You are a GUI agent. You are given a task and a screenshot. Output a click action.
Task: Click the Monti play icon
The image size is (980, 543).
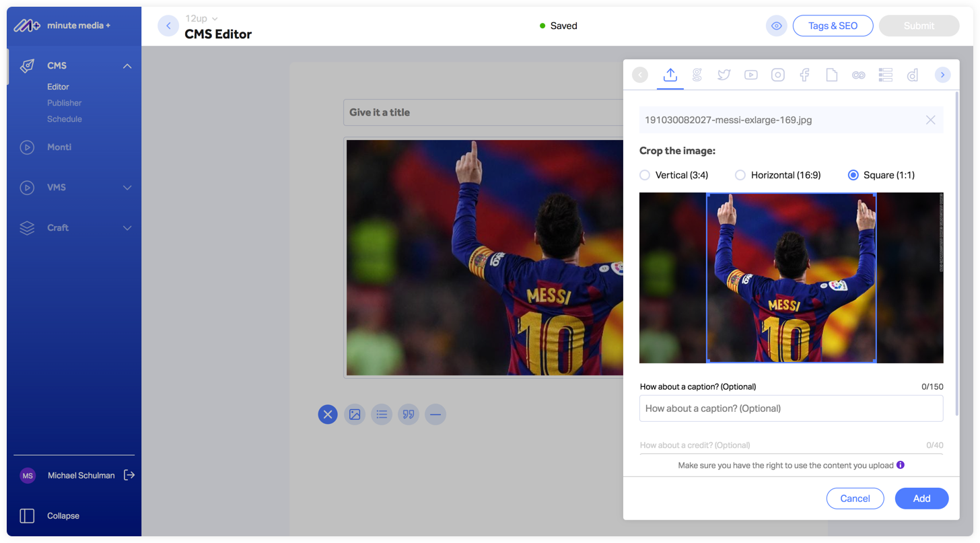click(27, 147)
